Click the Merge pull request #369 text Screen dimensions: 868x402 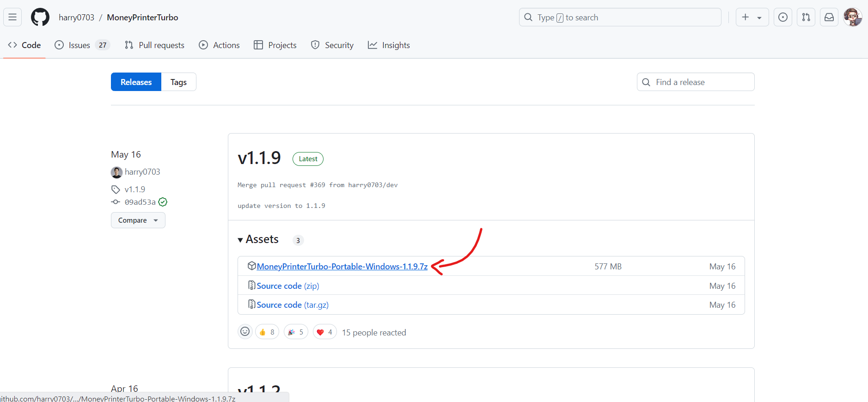(318, 185)
